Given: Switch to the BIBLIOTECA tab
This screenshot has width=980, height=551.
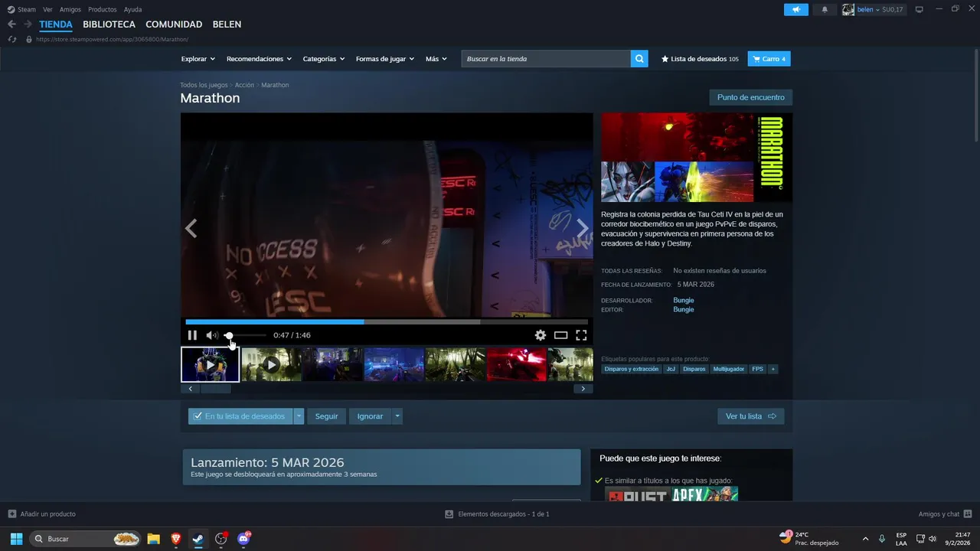Looking at the screenshot, I should 109,24.
